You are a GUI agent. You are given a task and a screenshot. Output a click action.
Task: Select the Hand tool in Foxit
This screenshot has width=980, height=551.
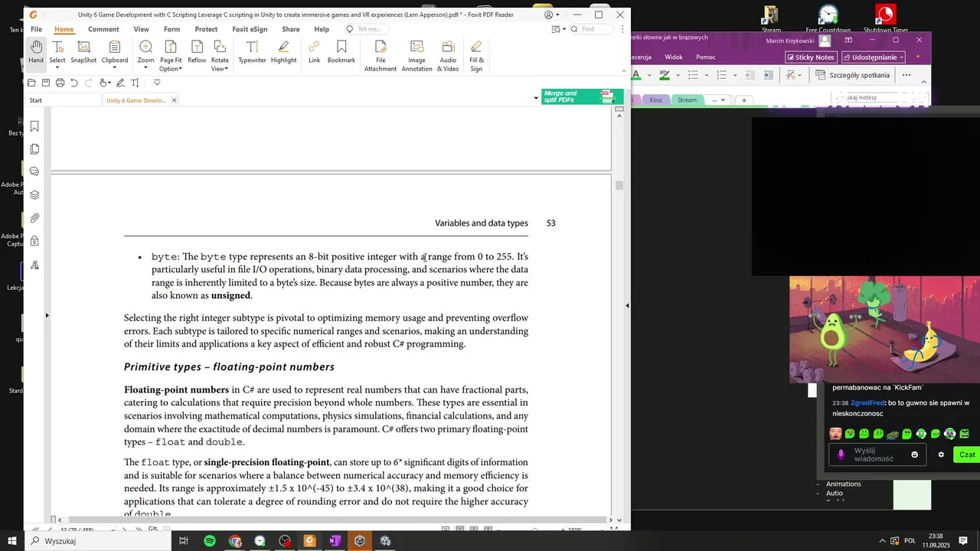click(36, 53)
